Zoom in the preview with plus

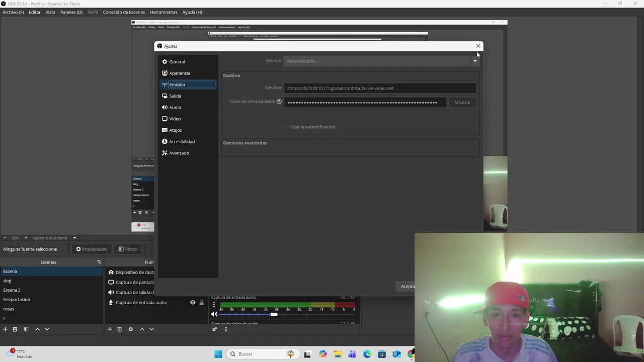(x=26, y=238)
